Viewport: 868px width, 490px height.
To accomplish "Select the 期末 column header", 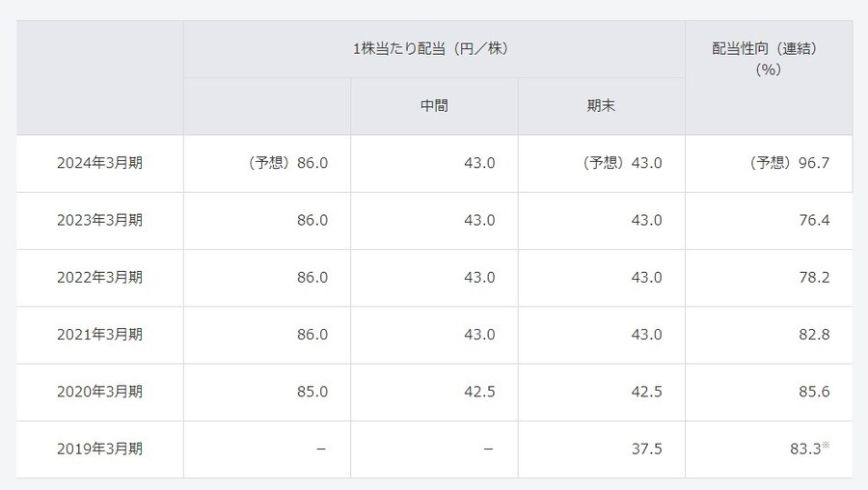I will coord(601,106).
